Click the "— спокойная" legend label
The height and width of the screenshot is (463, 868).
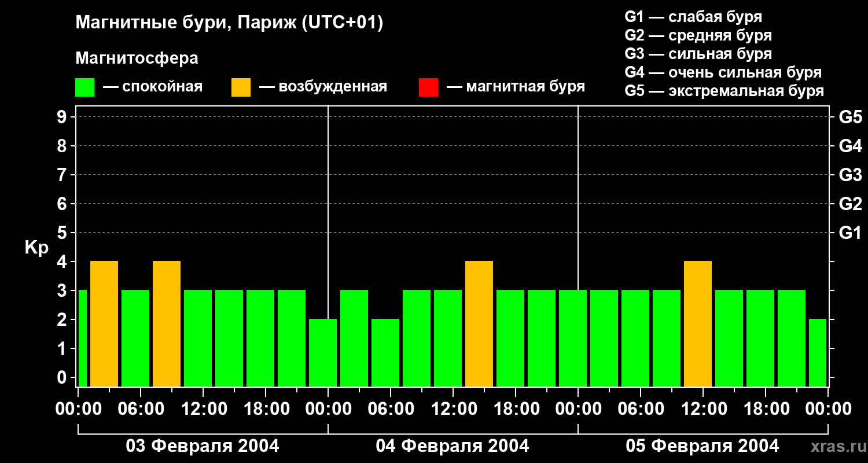pyautogui.click(x=153, y=87)
